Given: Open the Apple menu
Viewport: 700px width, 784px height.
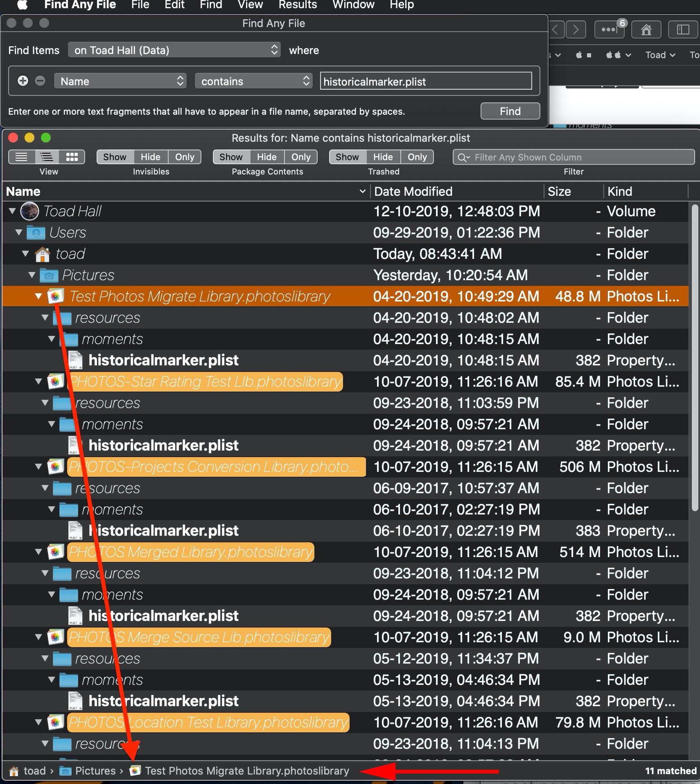Looking at the screenshot, I should point(23,5).
